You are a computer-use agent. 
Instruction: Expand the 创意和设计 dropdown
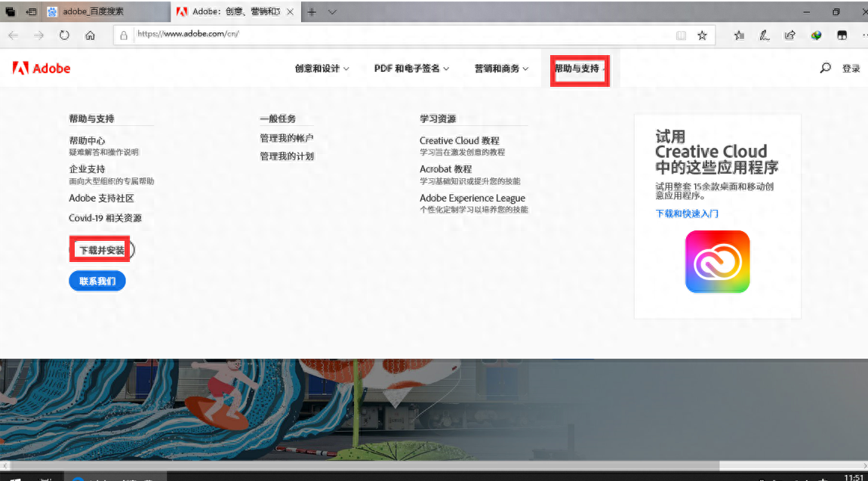point(320,68)
